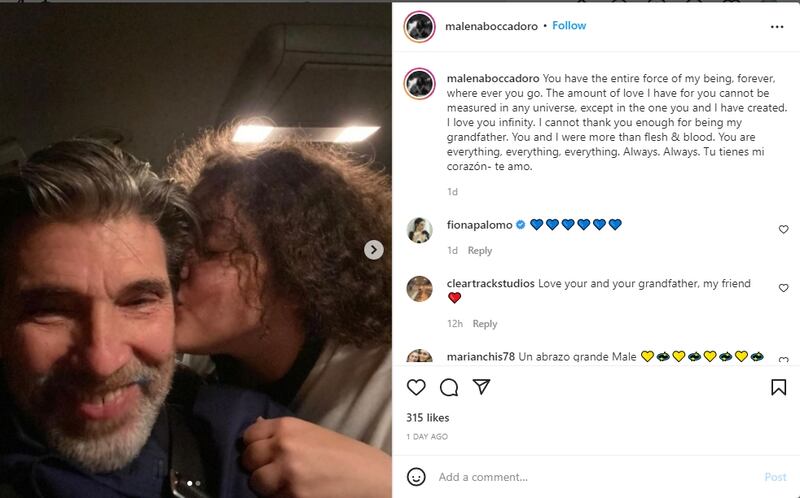Like fionapalomo's comment
This screenshot has height=498, width=800.
pyautogui.click(x=783, y=230)
